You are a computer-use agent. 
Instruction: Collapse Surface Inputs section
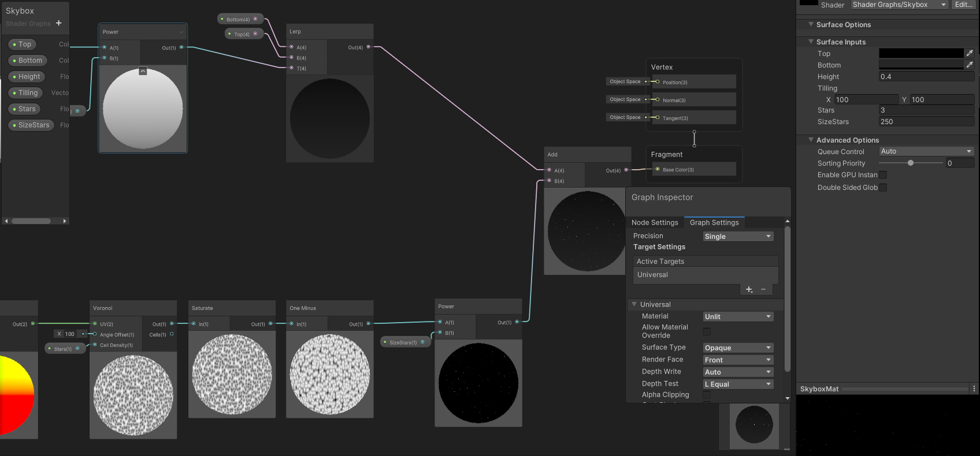(811, 42)
